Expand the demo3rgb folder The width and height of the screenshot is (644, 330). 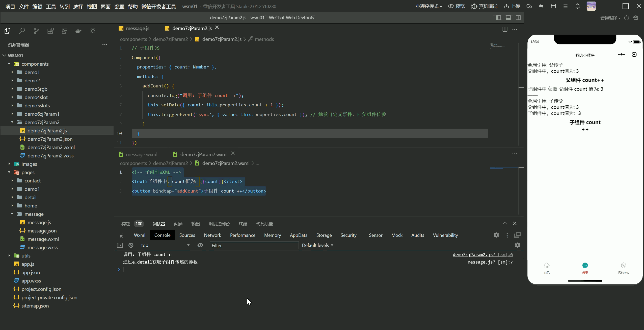(x=36, y=89)
